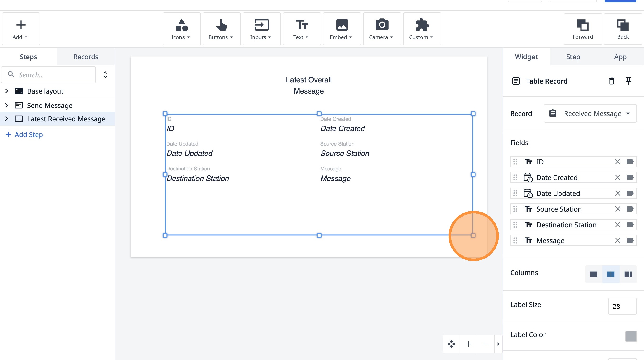The height and width of the screenshot is (360, 644).
Task: Remove the Source Station field
Action: point(618,209)
